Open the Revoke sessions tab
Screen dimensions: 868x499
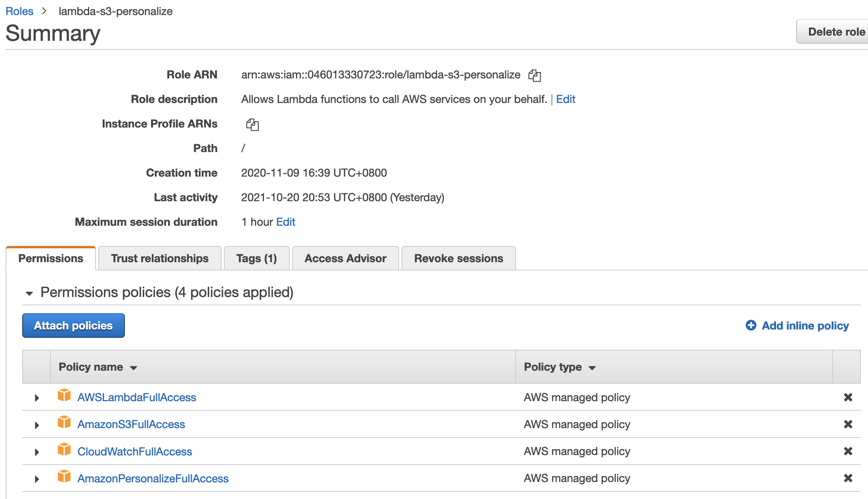click(459, 258)
